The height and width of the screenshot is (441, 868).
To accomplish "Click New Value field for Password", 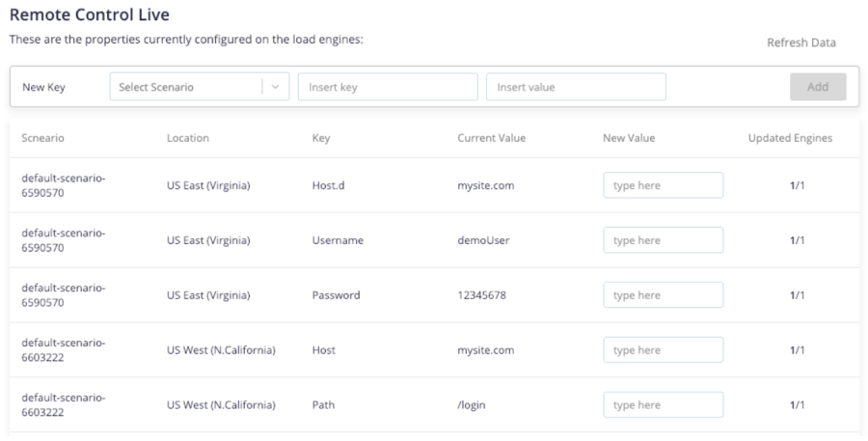I will (x=663, y=295).
